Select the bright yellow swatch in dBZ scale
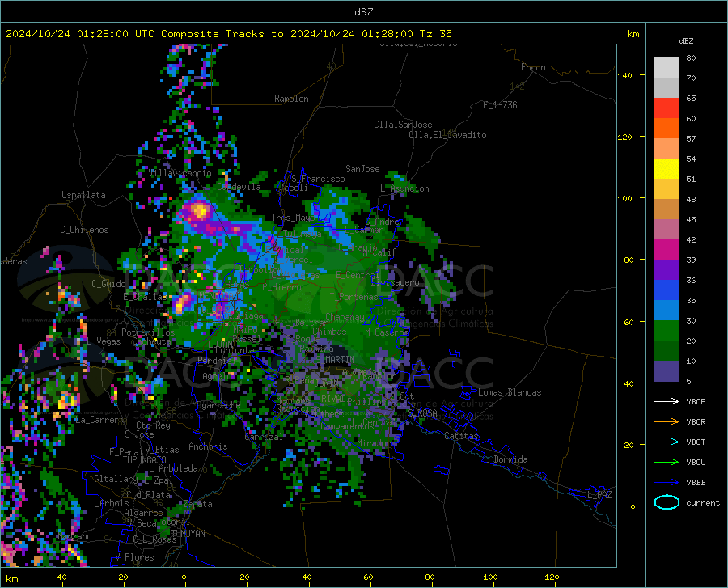 tap(667, 169)
